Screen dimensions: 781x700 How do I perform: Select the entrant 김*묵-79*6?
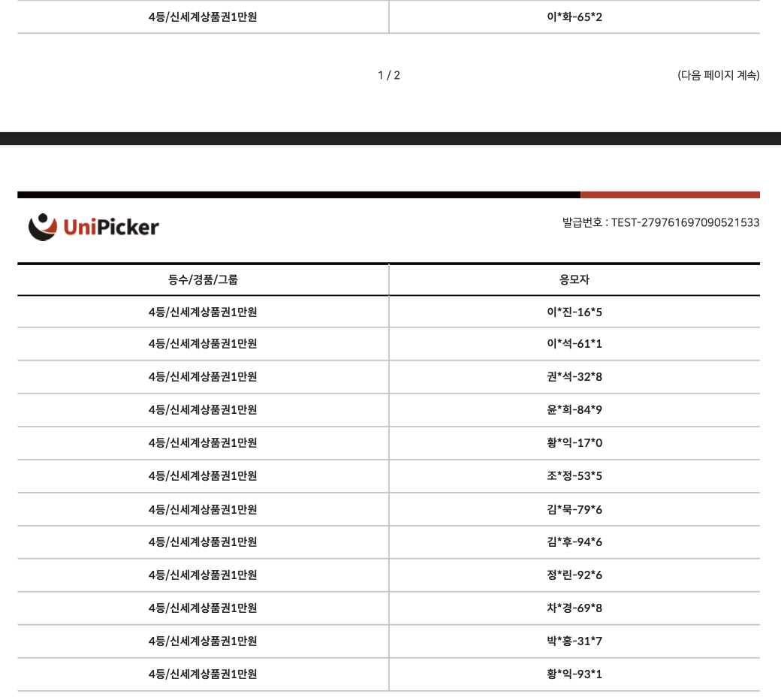pyautogui.click(x=574, y=509)
